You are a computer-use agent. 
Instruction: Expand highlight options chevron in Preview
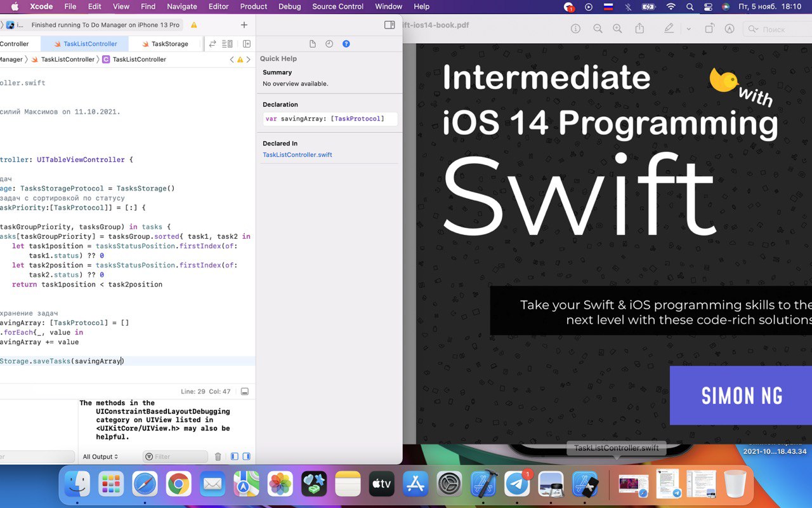point(688,29)
